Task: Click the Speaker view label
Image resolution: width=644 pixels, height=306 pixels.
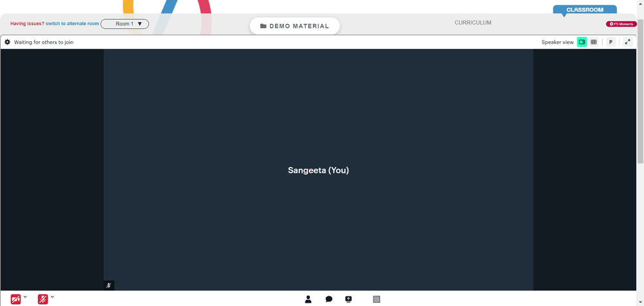Action: pos(557,42)
